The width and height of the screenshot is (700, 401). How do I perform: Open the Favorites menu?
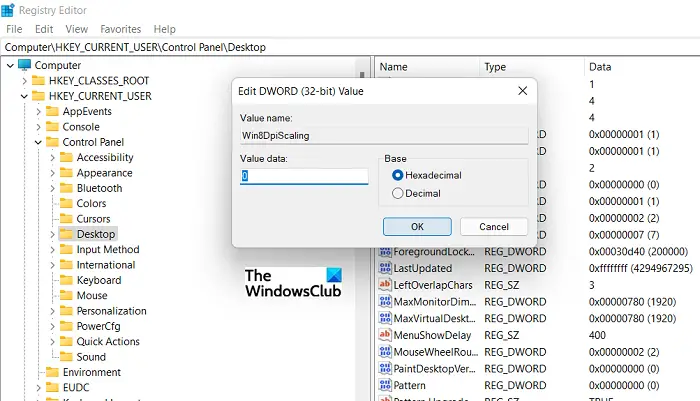click(121, 29)
